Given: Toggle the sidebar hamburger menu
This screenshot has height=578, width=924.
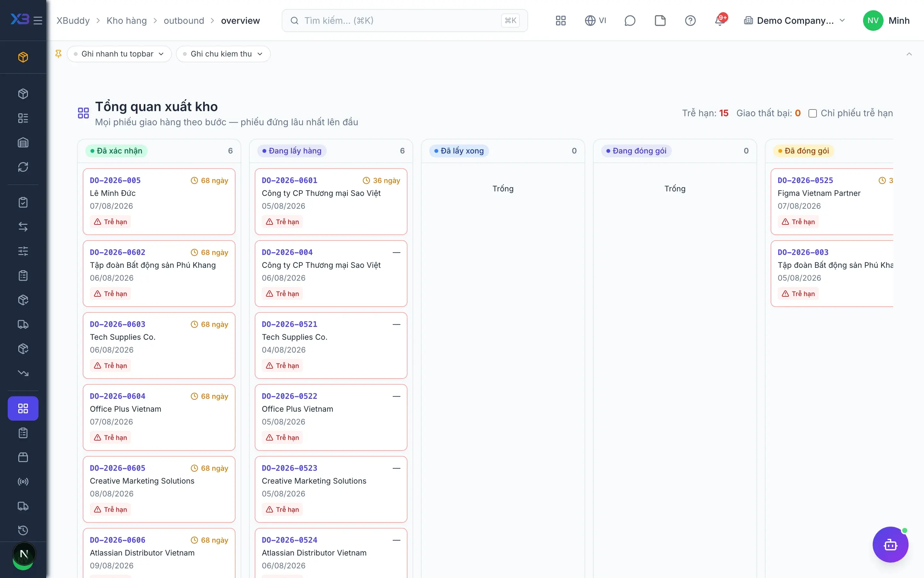Looking at the screenshot, I should point(38,20).
